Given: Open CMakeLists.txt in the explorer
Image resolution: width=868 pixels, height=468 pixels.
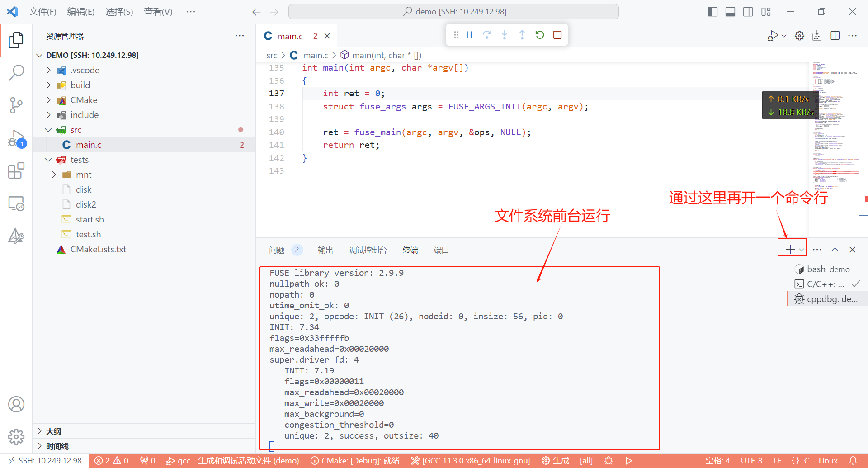Looking at the screenshot, I should point(98,249).
